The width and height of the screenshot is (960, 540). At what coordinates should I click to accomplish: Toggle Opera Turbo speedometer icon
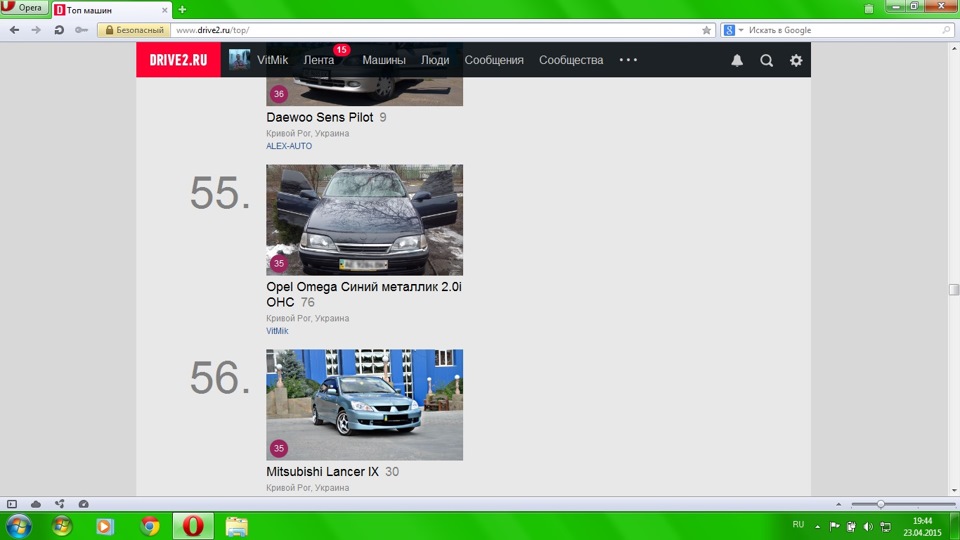click(83, 504)
